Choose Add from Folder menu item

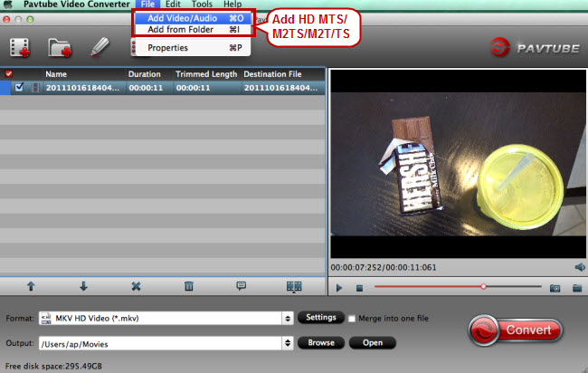tap(193, 29)
